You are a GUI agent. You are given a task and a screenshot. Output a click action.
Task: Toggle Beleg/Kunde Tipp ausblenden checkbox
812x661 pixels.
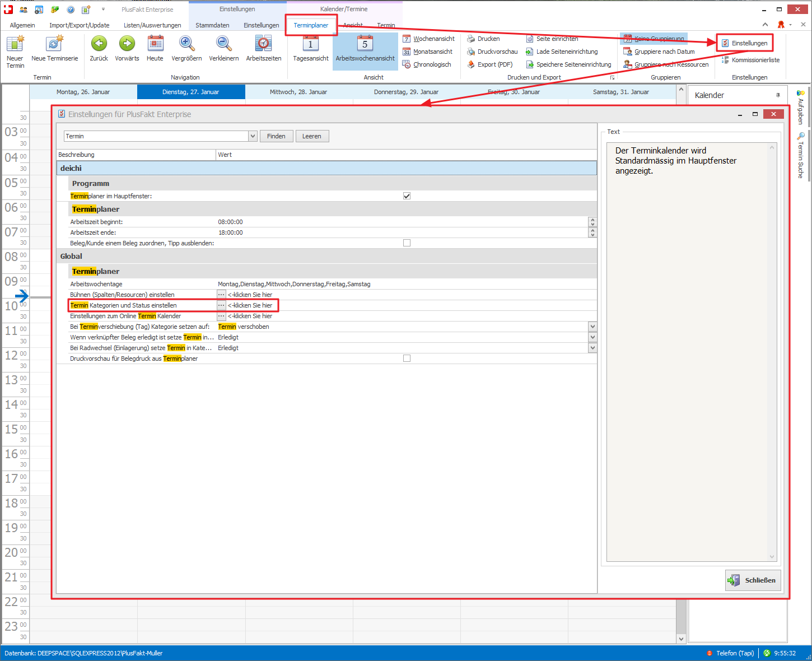[x=407, y=243]
